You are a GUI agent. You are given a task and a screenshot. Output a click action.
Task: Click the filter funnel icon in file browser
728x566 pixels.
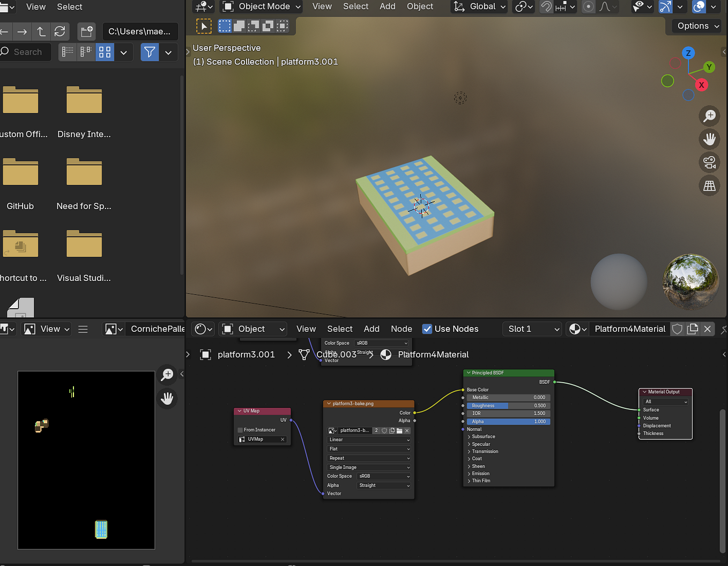[150, 52]
